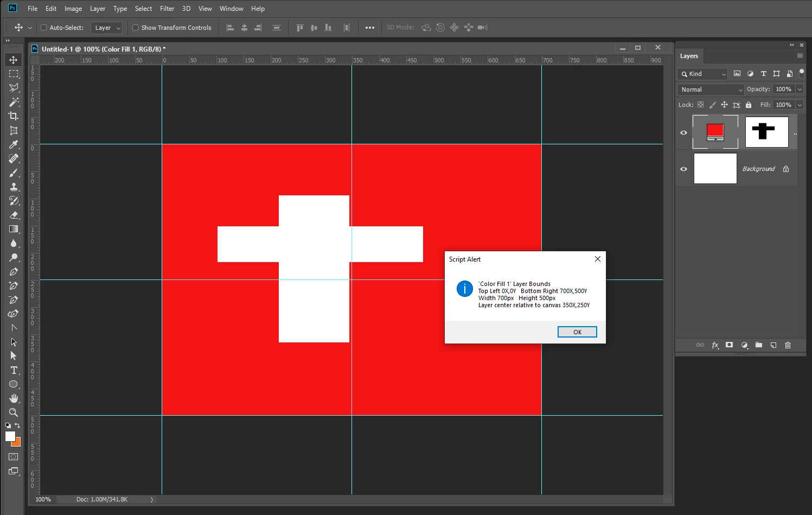Select the Magic Wand tool
The width and height of the screenshot is (812, 515).
click(14, 102)
